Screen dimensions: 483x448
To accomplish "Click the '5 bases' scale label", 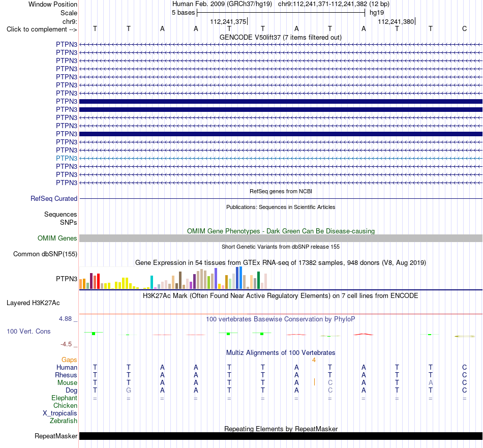I will [183, 13].
